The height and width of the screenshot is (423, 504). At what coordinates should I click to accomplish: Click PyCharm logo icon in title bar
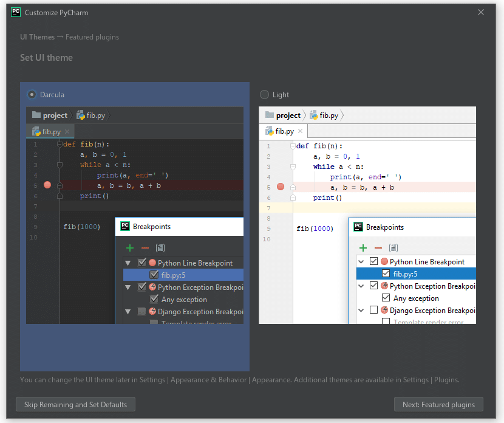pyautogui.click(x=16, y=12)
